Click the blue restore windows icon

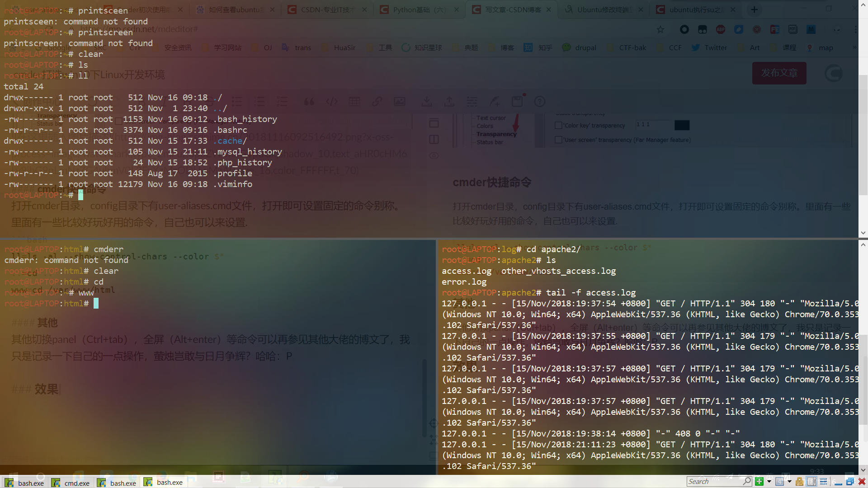point(850,481)
